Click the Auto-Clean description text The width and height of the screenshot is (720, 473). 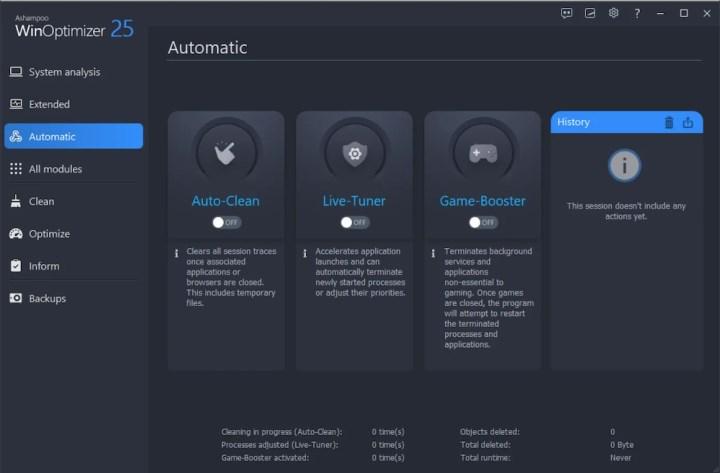pyautogui.click(x=231, y=277)
